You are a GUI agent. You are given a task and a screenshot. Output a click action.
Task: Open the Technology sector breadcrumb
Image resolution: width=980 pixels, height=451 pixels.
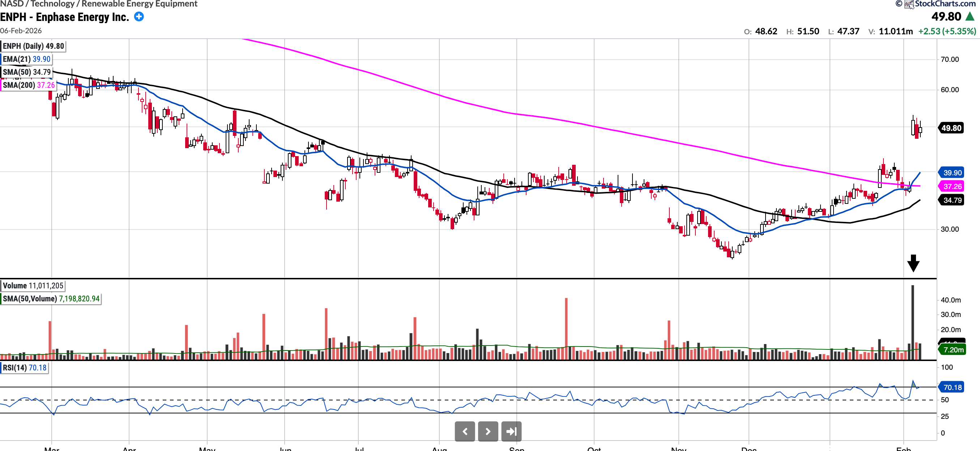point(52,4)
